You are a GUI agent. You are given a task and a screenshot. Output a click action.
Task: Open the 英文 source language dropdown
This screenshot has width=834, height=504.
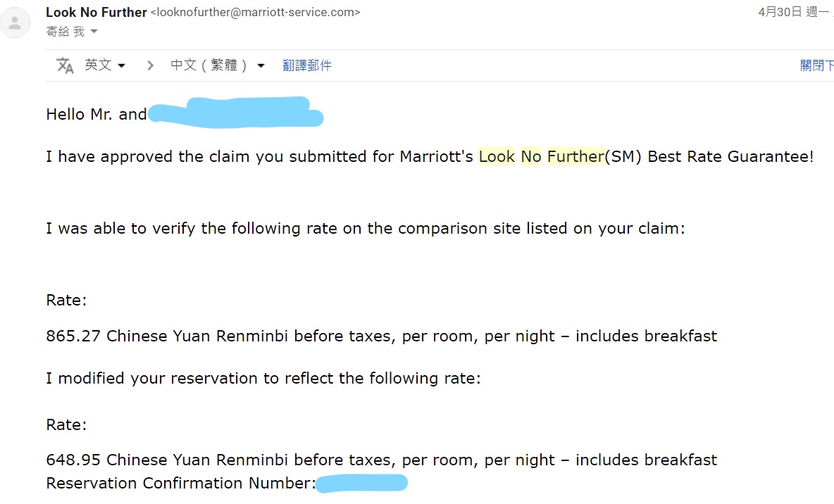click(x=105, y=65)
